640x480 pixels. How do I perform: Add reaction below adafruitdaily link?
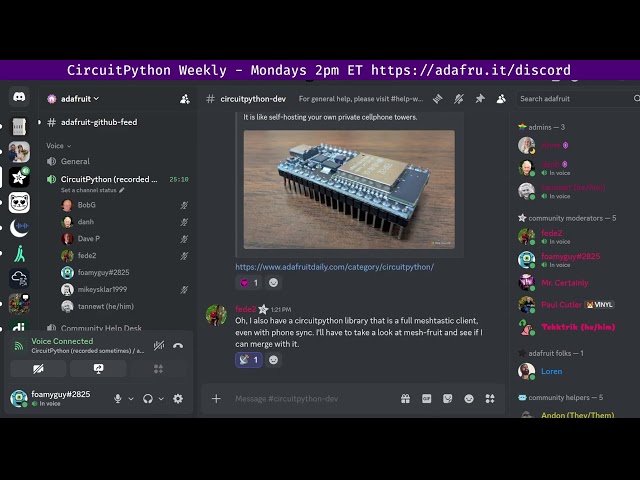273,282
